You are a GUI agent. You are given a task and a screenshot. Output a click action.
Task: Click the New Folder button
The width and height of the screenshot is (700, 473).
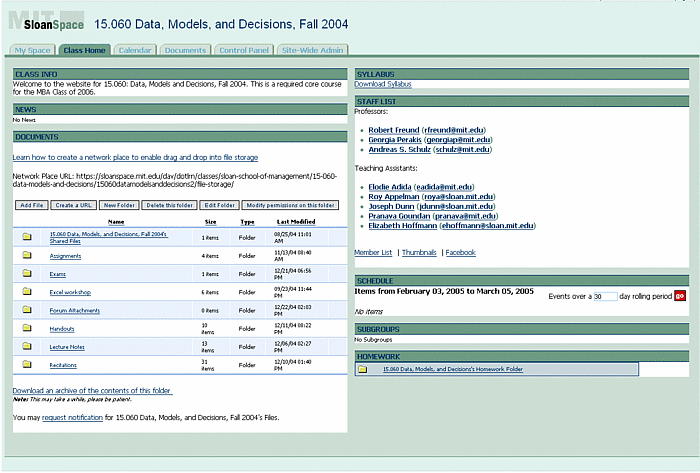pyautogui.click(x=118, y=205)
